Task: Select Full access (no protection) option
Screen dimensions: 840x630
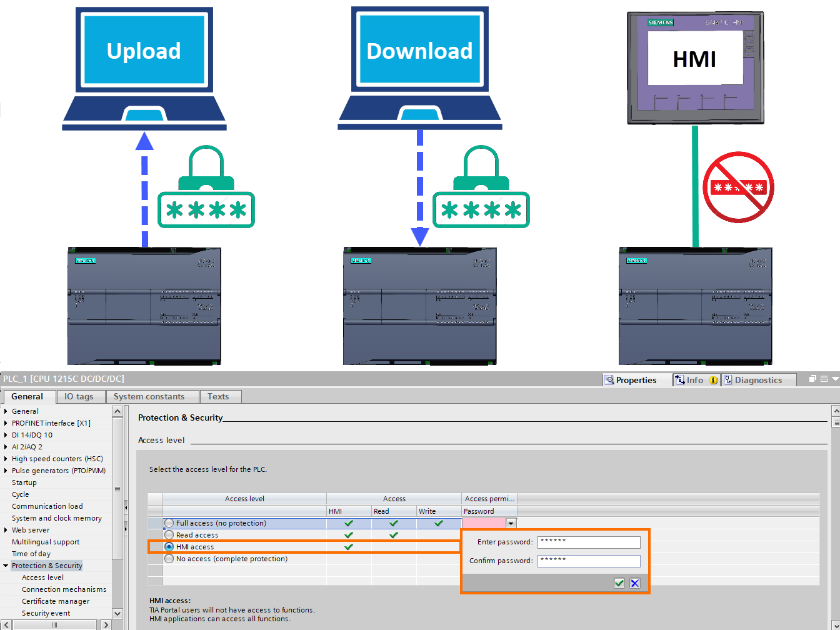Action: point(169,523)
